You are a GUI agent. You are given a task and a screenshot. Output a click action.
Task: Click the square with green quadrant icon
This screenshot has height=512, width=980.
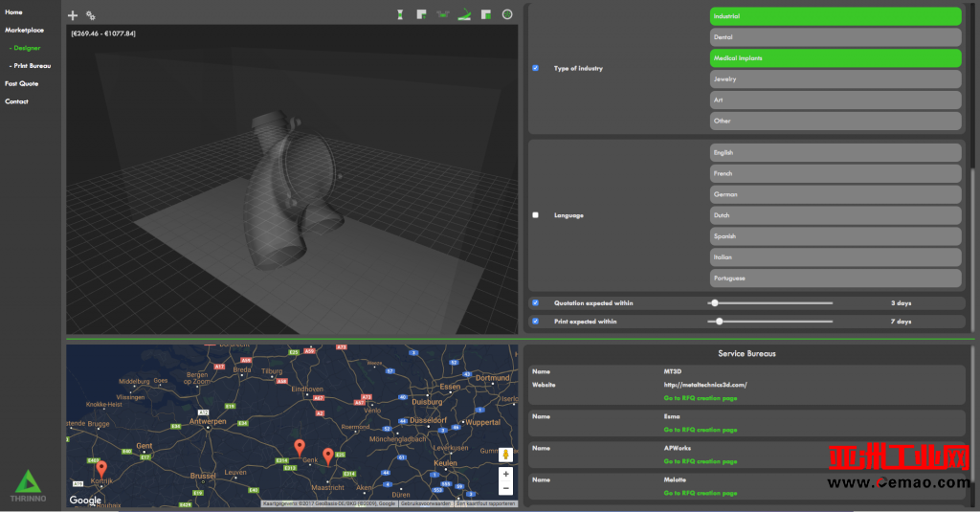pyautogui.click(x=485, y=14)
